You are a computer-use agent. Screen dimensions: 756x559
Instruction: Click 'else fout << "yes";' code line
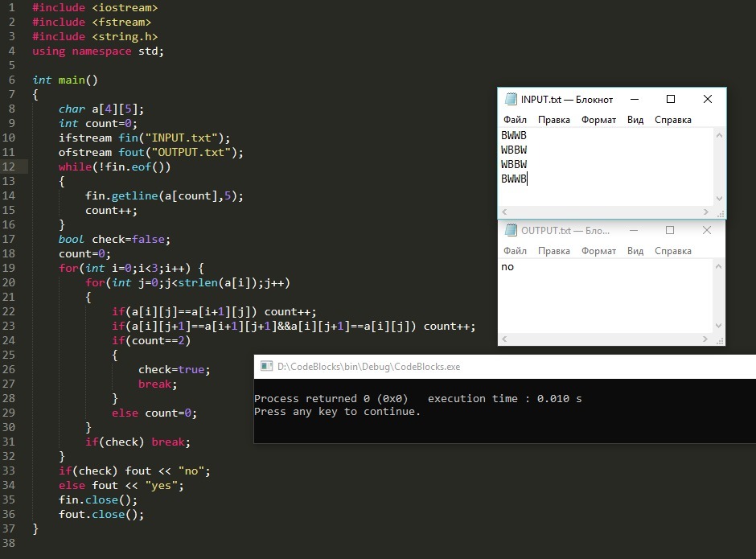coord(121,485)
